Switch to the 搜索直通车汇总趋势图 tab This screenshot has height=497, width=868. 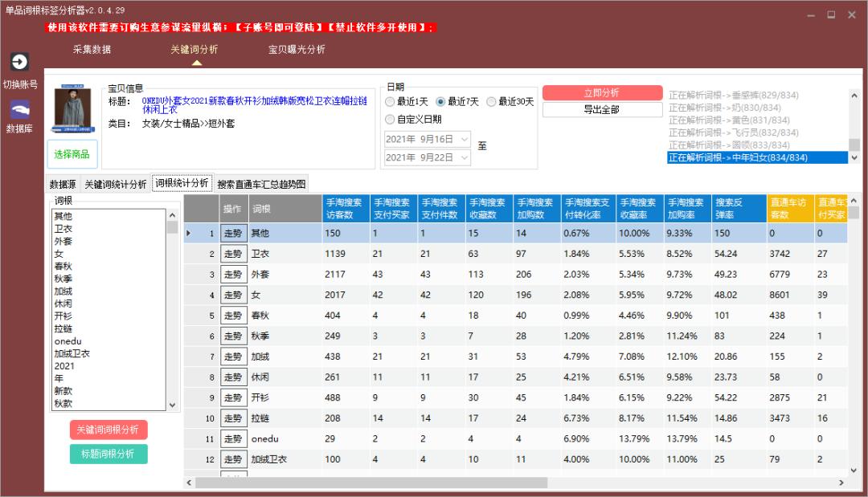pos(263,181)
